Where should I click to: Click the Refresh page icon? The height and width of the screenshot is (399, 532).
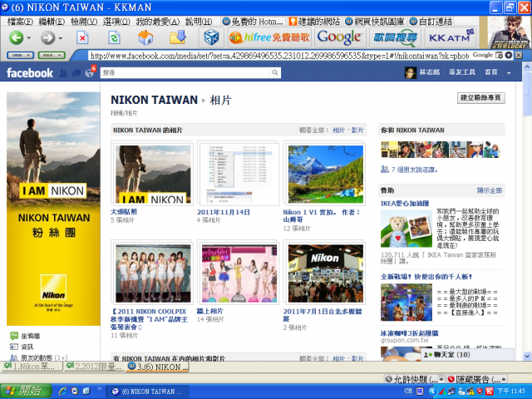pos(115,37)
